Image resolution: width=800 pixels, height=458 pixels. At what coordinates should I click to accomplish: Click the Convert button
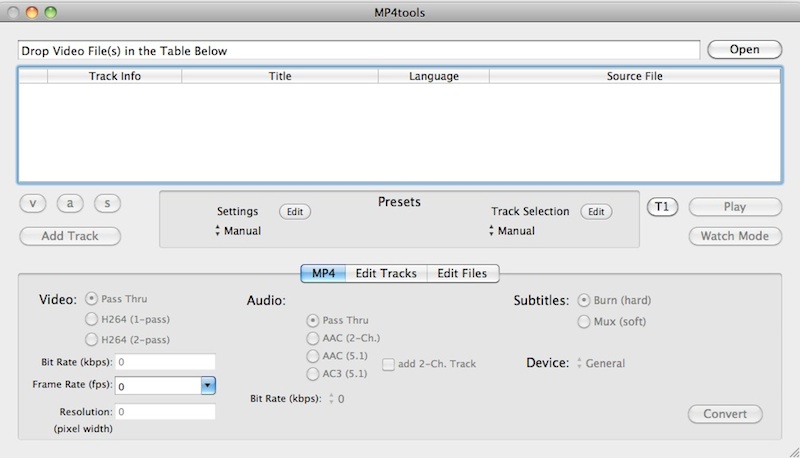tap(725, 414)
